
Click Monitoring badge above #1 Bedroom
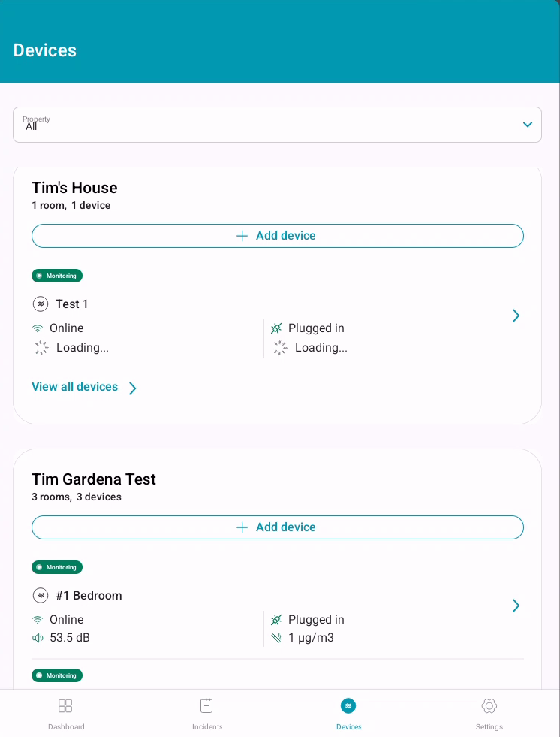point(57,567)
